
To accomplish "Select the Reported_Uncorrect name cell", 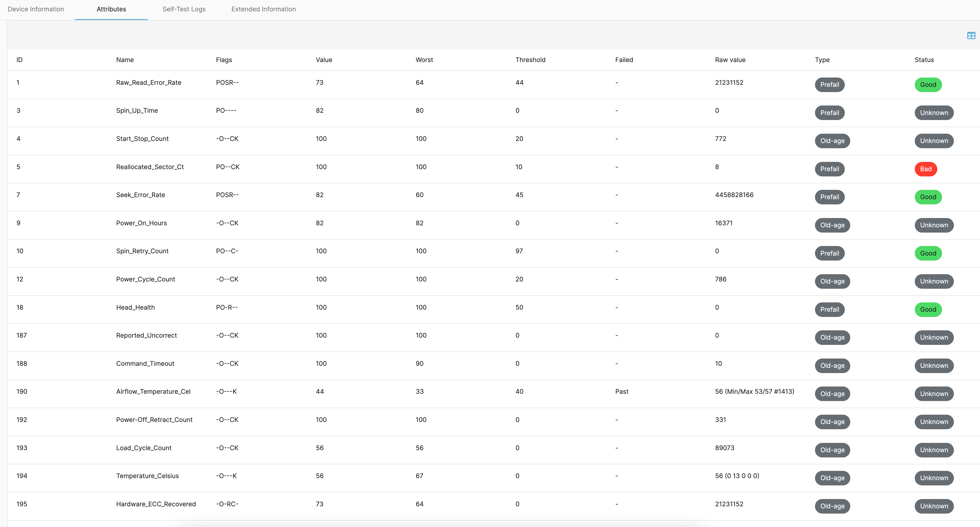I will pos(146,335).
